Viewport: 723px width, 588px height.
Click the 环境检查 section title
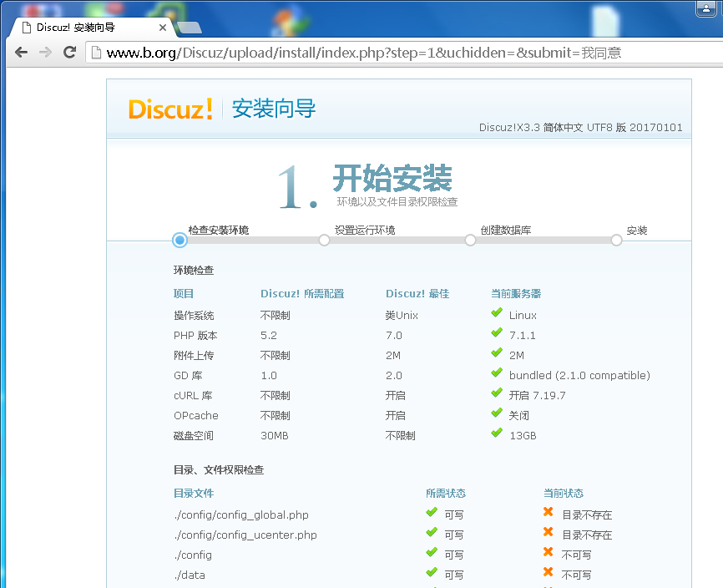[x=194, y=271]
